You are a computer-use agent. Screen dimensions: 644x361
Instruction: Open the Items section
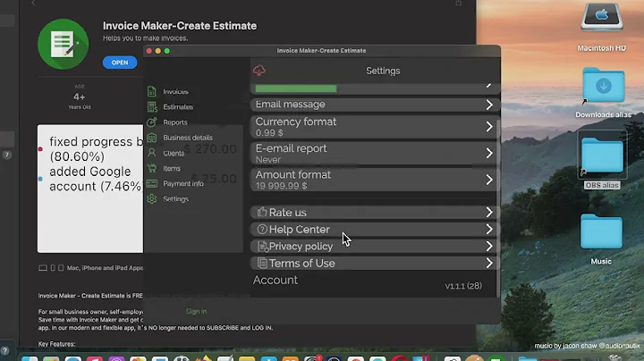(x=172, y=168)
